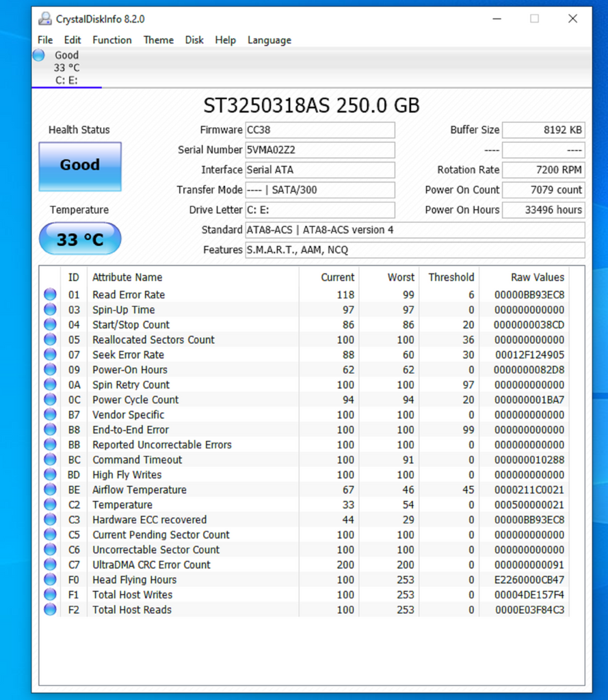The height and width of the screenshot is (700, 608).
Task: Click the status orb for Vendor Specific
Action: pos(50,414)
